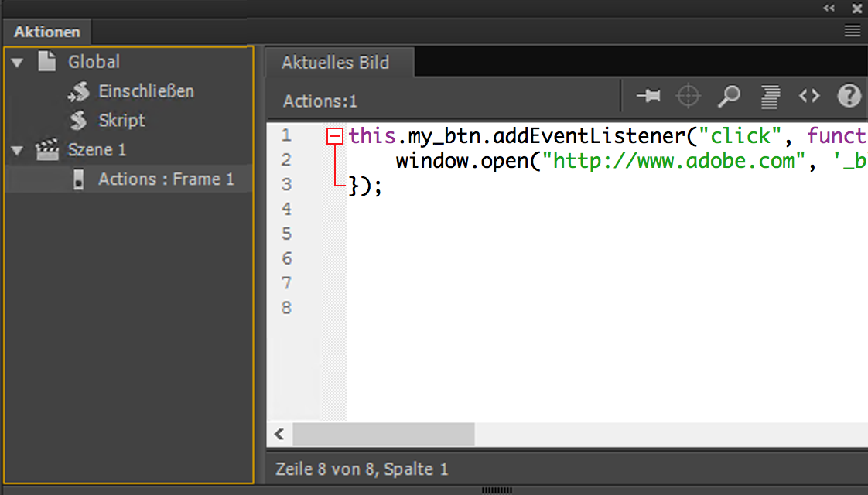This screenshot has height=495, width=868.
Task: Open the code snippets angle-bracket icon
Action: tap(809, 96)
